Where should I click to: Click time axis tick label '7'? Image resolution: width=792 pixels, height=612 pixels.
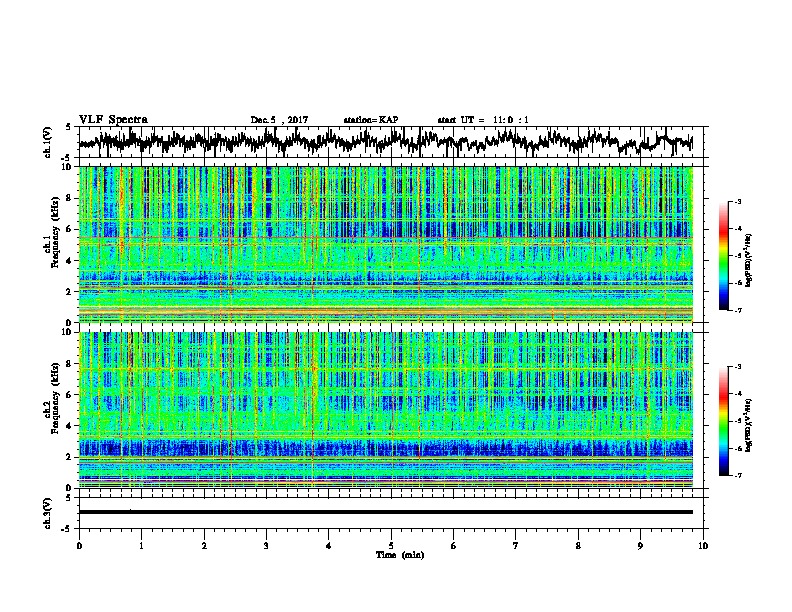(516, 546)
